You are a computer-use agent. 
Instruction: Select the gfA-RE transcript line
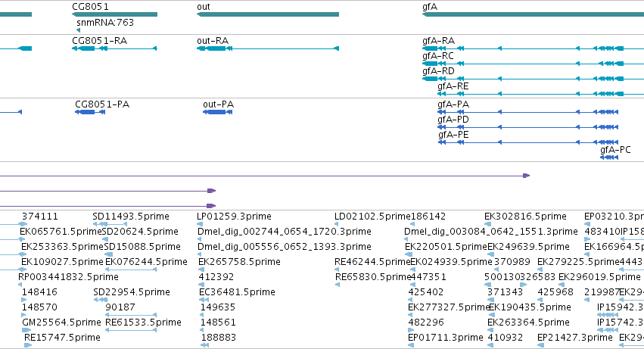pyautogui.click(x=540, y=94)
